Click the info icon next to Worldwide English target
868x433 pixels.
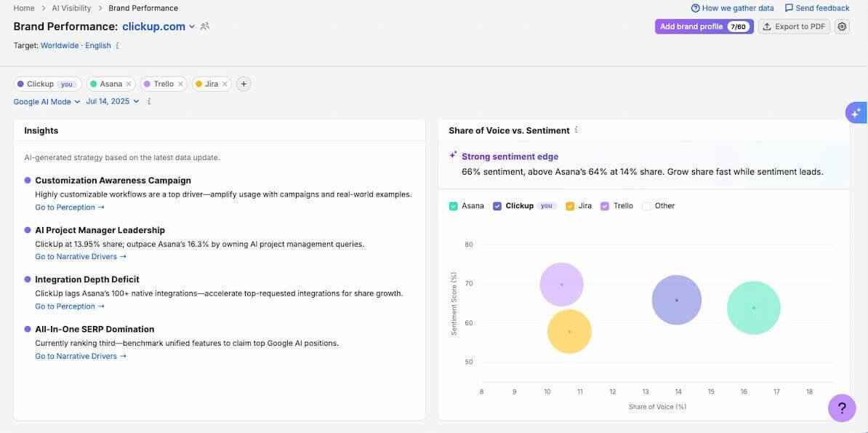[117, 45]
